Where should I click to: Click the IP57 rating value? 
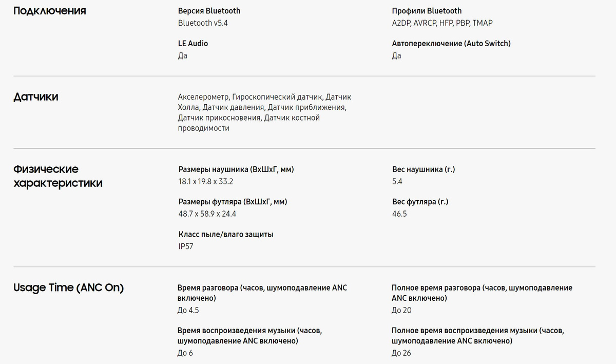coord(186,246)
